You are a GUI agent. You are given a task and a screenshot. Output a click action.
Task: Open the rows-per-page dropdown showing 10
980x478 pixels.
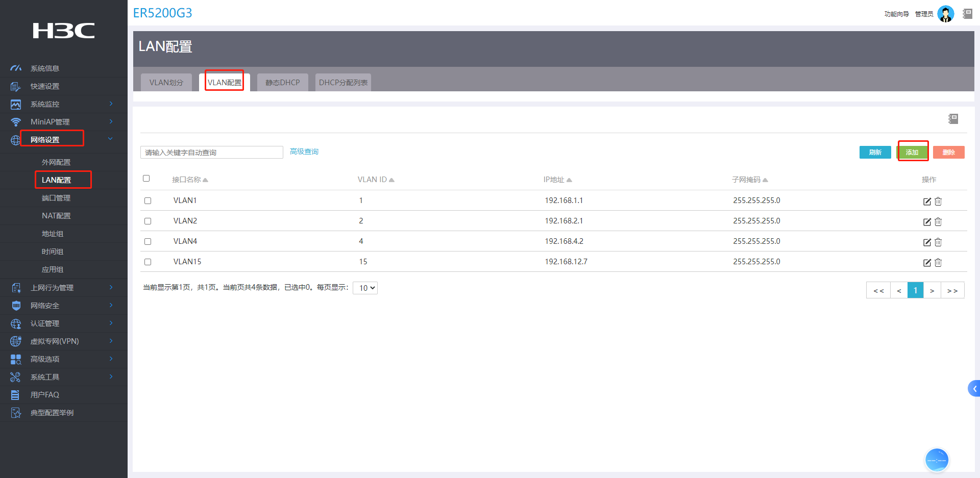(365, 288)
